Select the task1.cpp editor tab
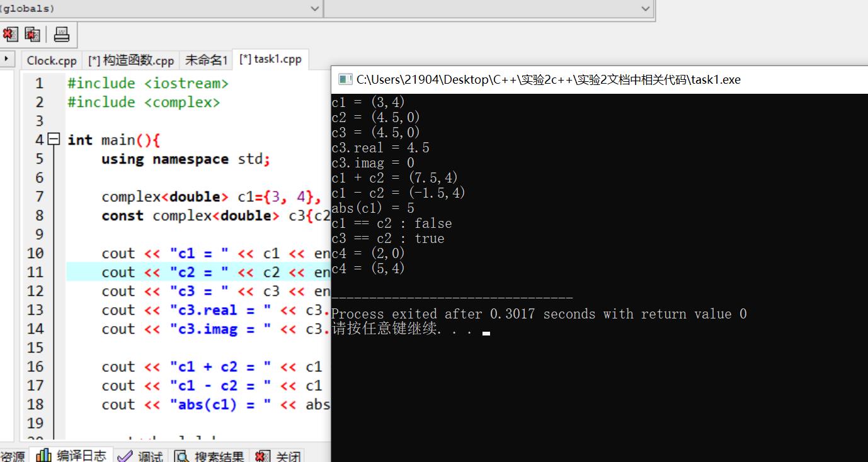The height and width of the screenshot is (462, 868). point(270,59)
